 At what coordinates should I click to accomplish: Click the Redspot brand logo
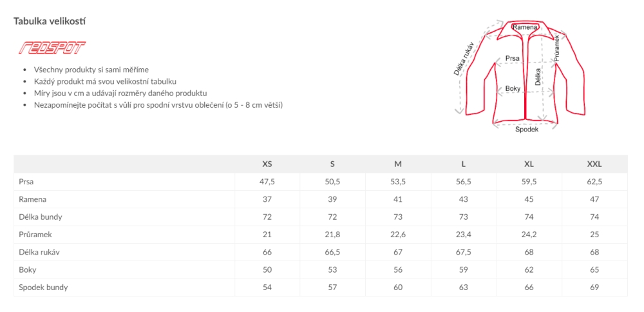pyautogui.click(x=52, y=48)
